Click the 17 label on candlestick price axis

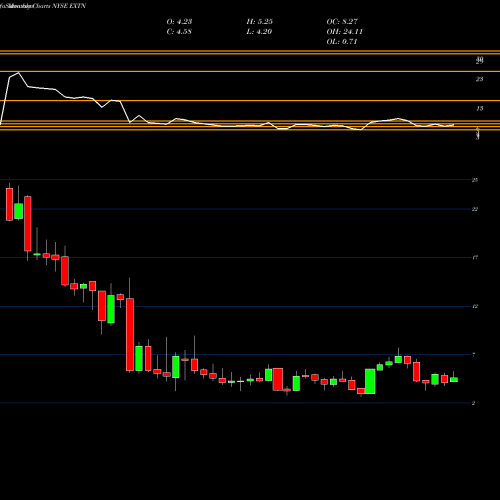coord(475,257)
